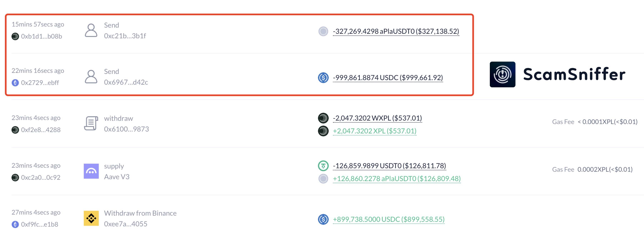The image size is (644, 240).
Task: Click the -327,269.4298 aPlaUSDT0 amount
Action: point(396,32)
